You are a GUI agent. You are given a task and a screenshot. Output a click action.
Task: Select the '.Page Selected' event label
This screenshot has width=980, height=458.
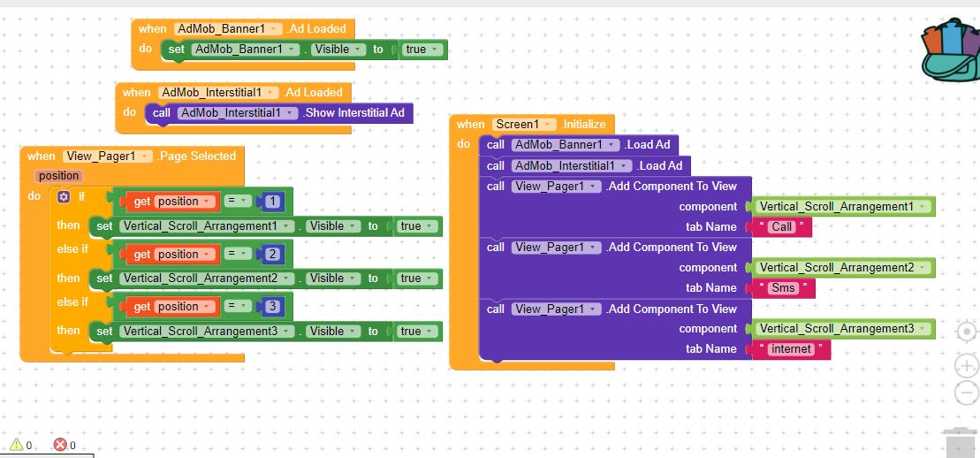pos(195,156)
